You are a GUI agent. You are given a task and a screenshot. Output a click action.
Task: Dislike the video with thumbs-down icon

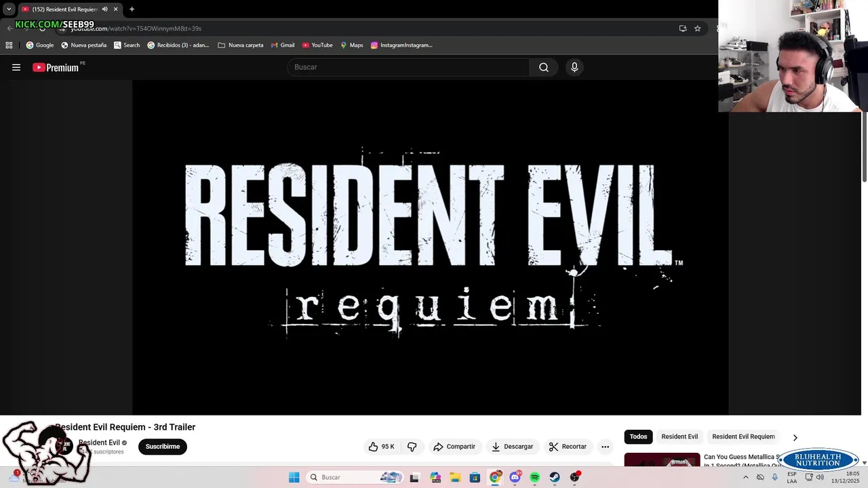point(412,447)
